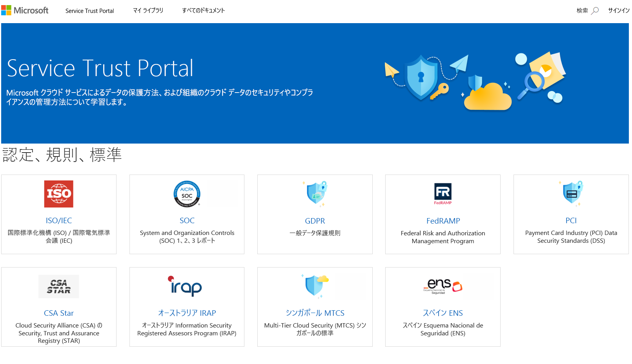Click System and Organization Controls description
The width and height of the screenshot is (632, 364).
187,237
